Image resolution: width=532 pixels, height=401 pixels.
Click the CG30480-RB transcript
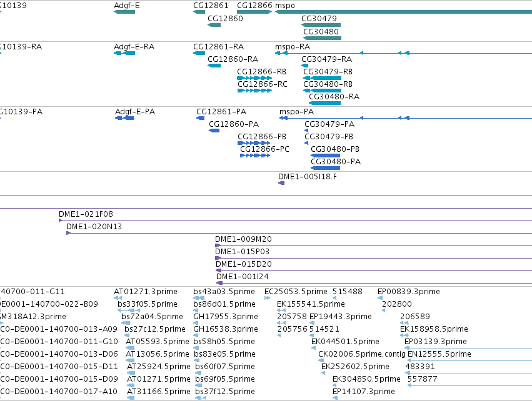click(x=323, y=91)
